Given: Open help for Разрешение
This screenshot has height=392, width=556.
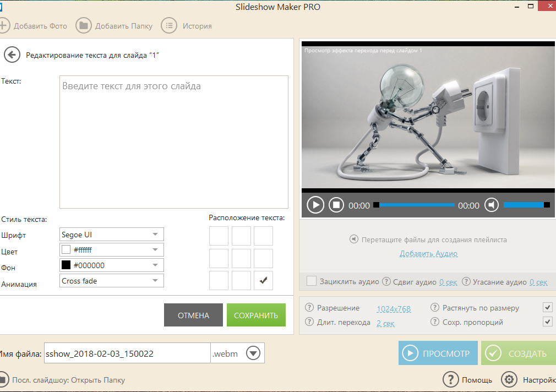Looking at the screenshot, I should [309, 308].
